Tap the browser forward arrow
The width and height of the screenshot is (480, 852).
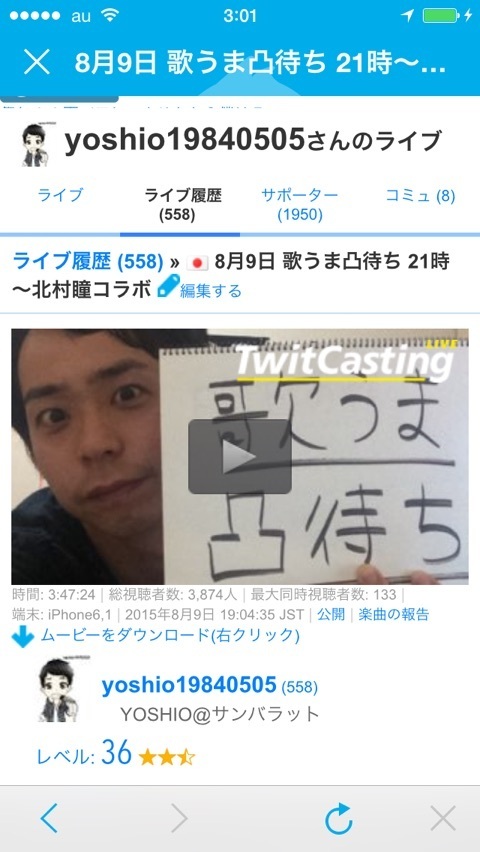coord(179,818)
